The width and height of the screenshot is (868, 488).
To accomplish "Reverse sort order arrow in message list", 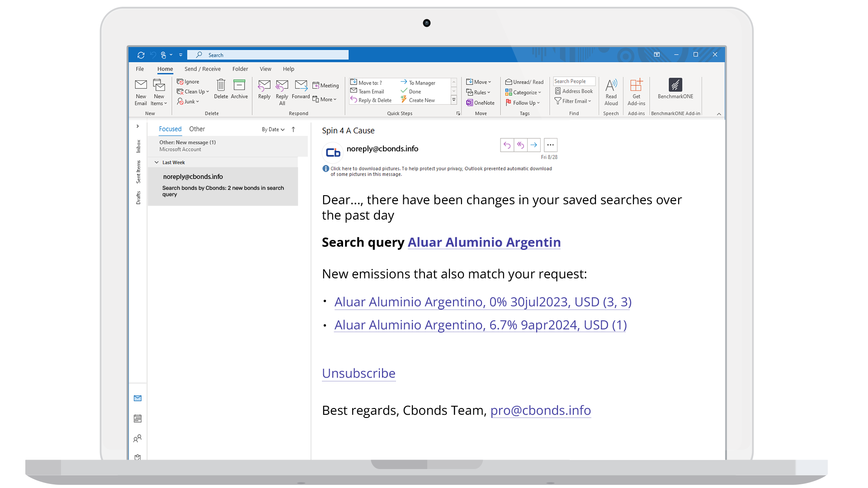I will pyautogui.click(x=293, y=129).
